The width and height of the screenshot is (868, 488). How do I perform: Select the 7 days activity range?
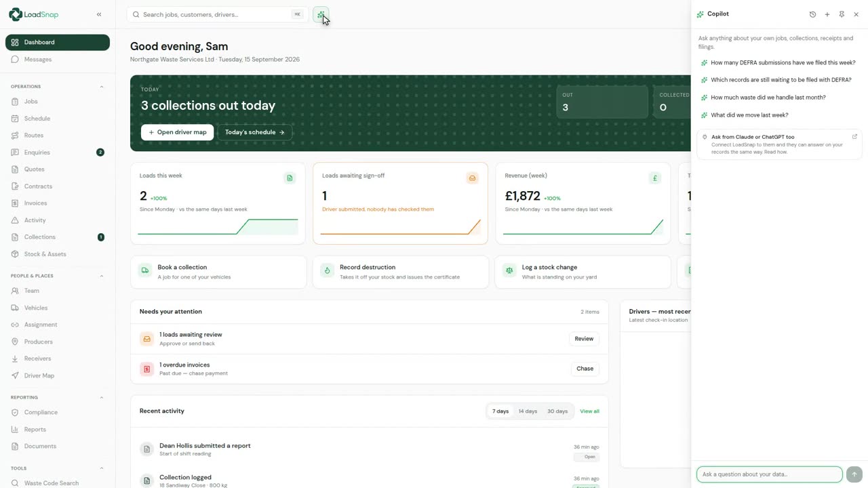click(500, 411)
